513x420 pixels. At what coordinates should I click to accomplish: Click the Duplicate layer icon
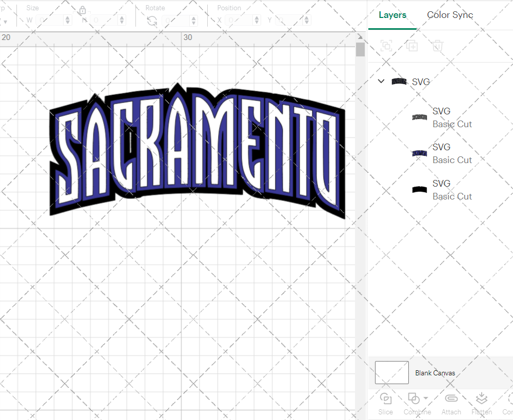point(412,46)
